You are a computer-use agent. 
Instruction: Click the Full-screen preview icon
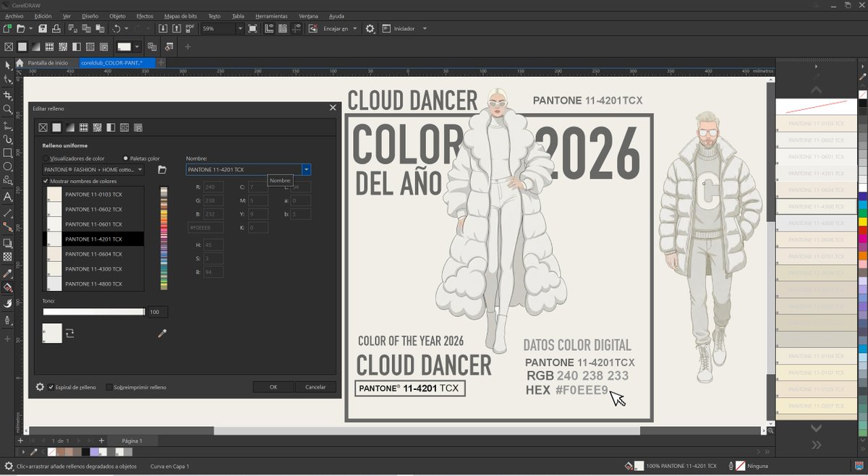tap(252, 28)
